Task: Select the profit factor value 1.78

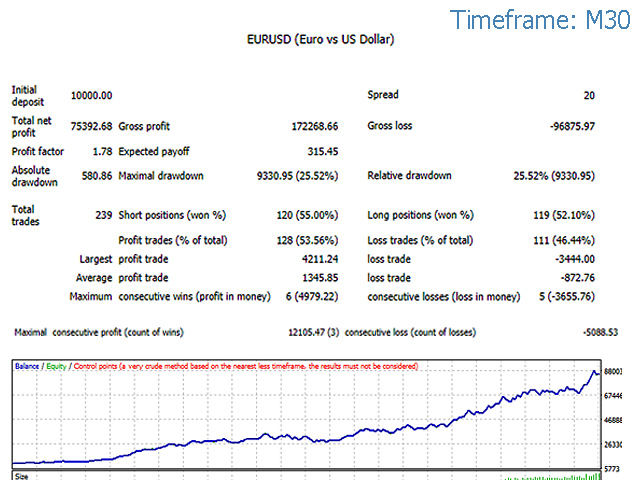Action: pyautogui.click(x=102, y=152)
